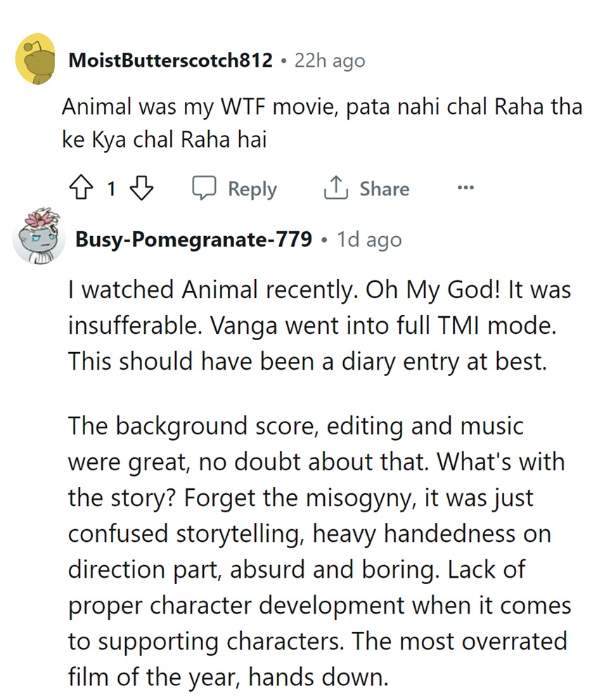Click the "22h ago" timestamp
Viewport: 604px width, 700px height.
330,60
